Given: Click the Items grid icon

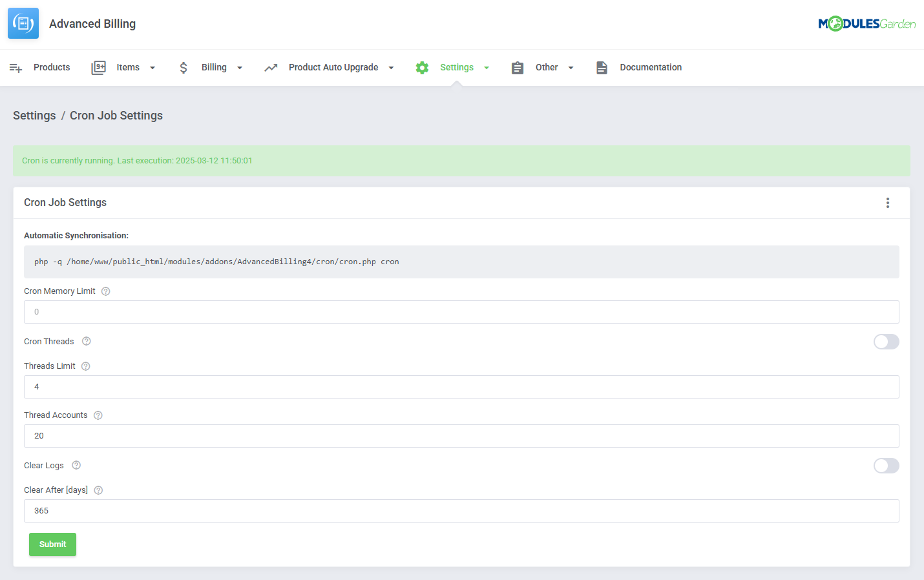Looking at the screenshot, I should (x=98, y=67).
